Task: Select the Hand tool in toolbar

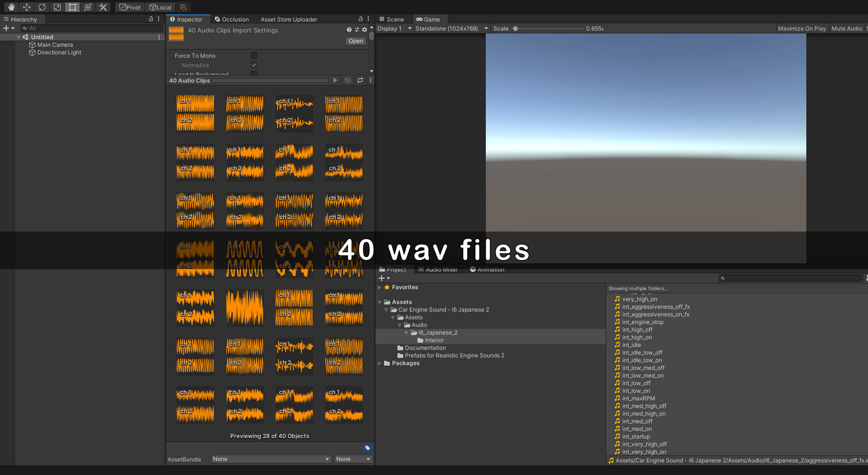Action: pyautogui.click(x=11, y=7)
